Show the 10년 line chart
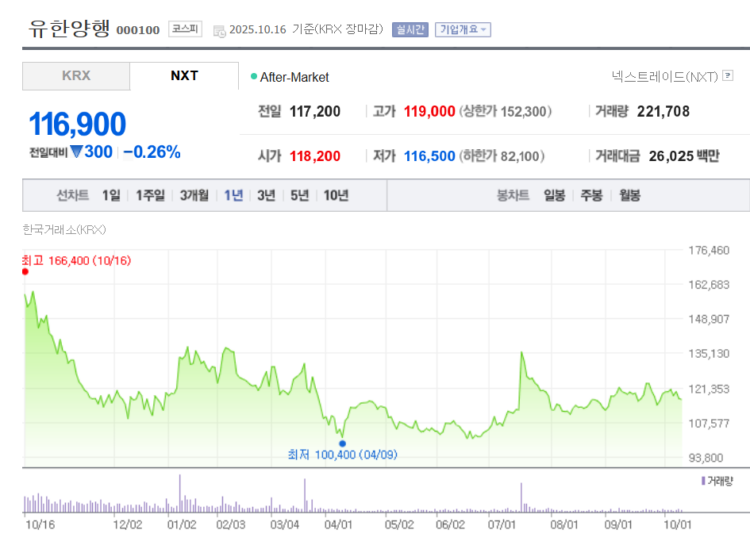Screen dimensions: 750x549 click(x=336, y=195)
